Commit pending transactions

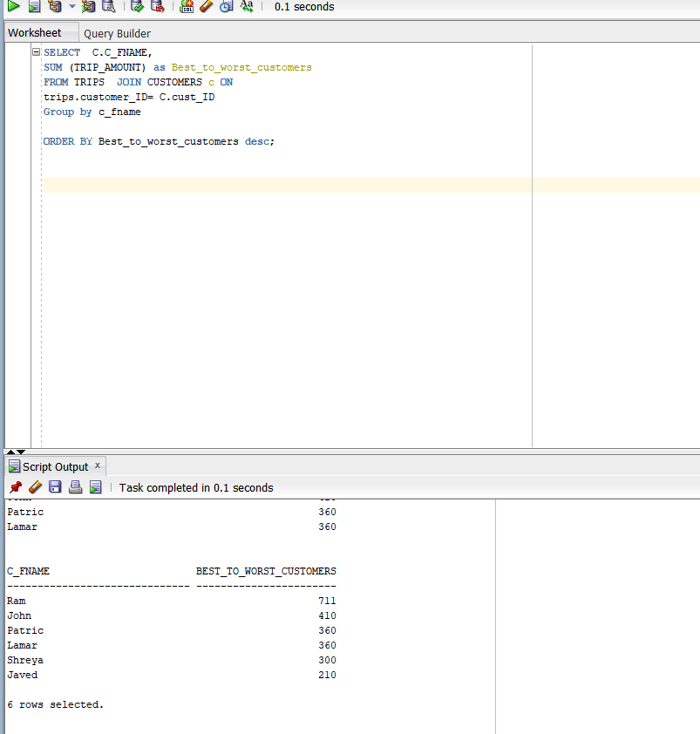point(136,7)
